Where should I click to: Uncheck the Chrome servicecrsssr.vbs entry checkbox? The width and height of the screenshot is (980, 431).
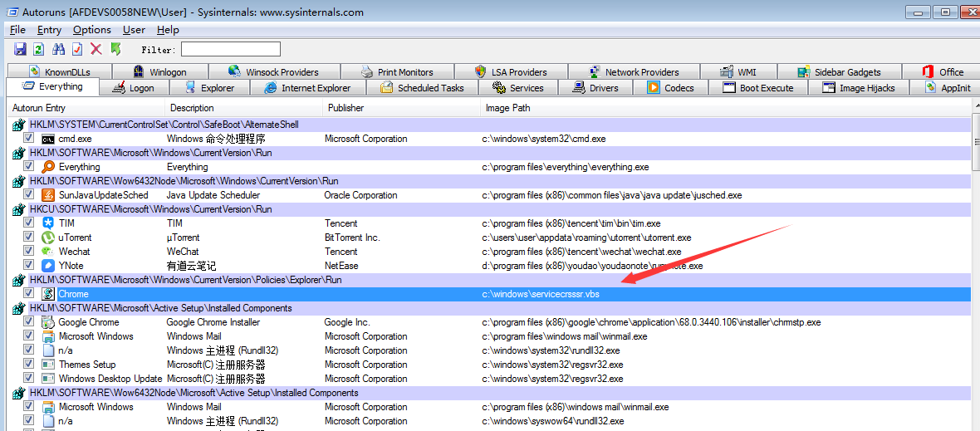coord(28,293)
